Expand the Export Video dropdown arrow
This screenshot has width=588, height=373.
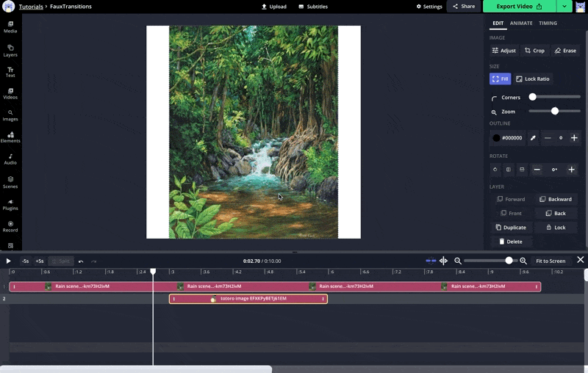(x=564, y=7)
